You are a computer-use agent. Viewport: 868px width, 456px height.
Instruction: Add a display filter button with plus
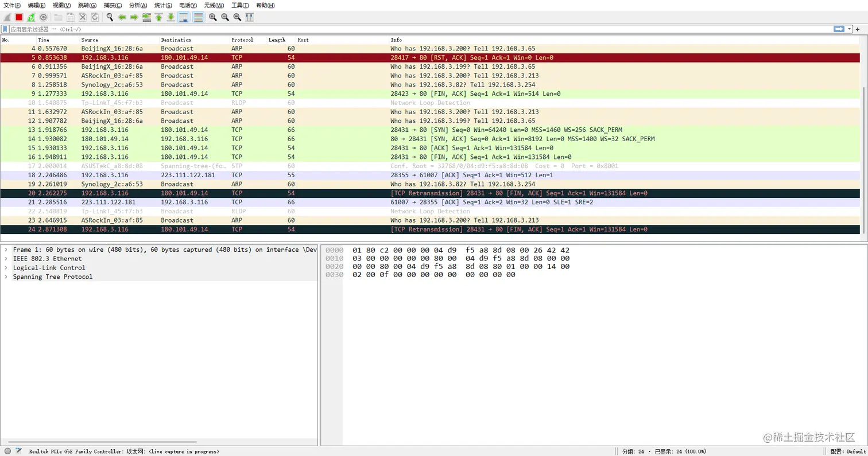[858, 29]
